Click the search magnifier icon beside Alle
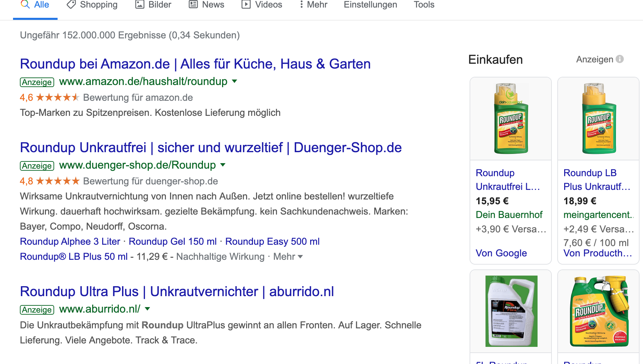The width and height of the screenshot is (643, 364). [25, 4]
